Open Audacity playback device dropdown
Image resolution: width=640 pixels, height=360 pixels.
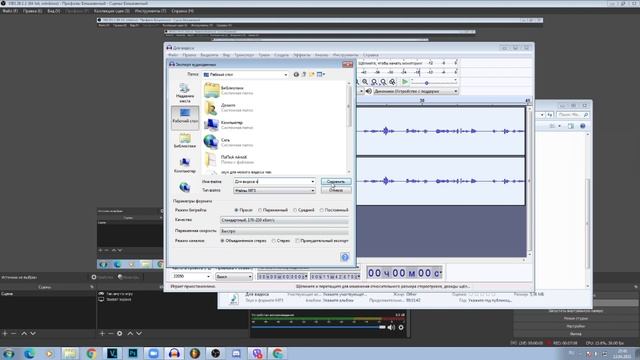pyautogui.click(x=416, y=91)
